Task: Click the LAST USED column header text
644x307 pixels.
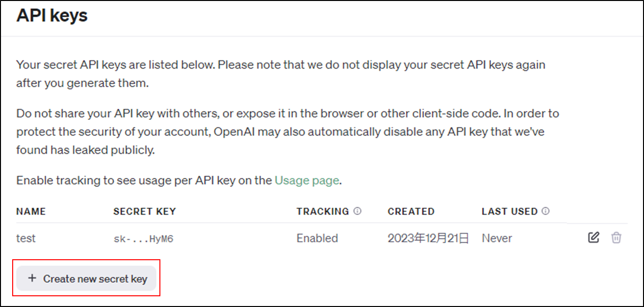Action: click(x=509, y=211)
